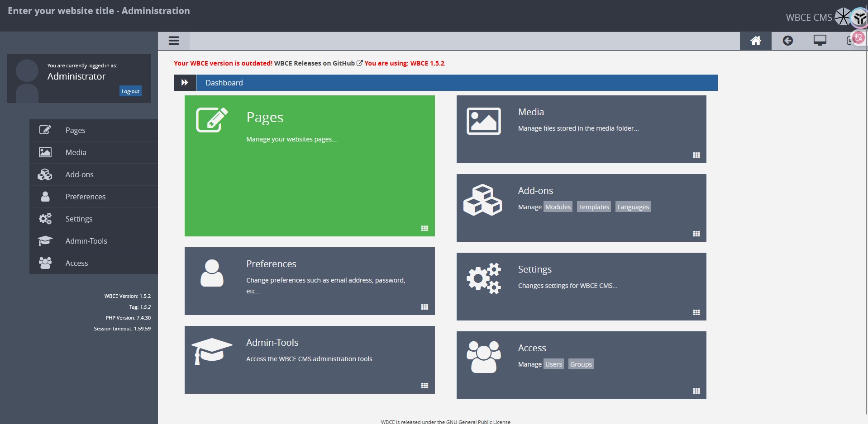Screen dimensions: 868x424
Task: Expand grid handle on Media tile
Action: coord(696,155)
